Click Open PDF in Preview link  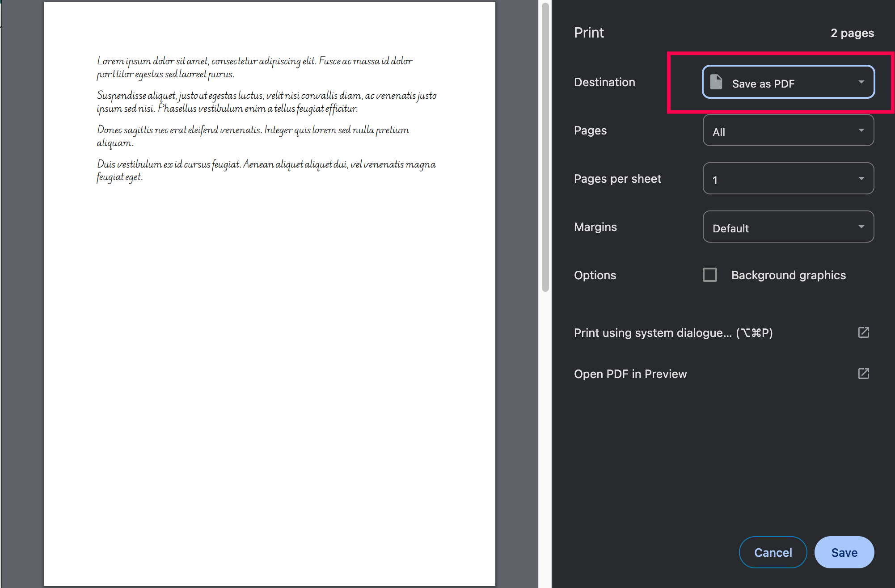tap(630, 374)
